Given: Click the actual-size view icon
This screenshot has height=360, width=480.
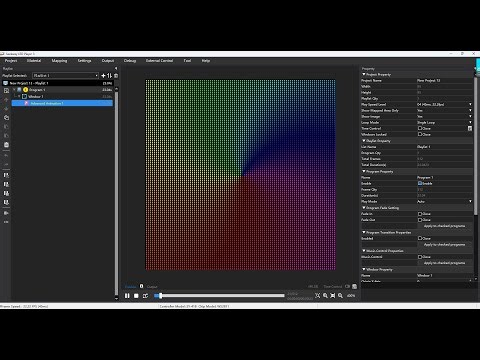Looking at the screenshot, I should click(333, 296).
